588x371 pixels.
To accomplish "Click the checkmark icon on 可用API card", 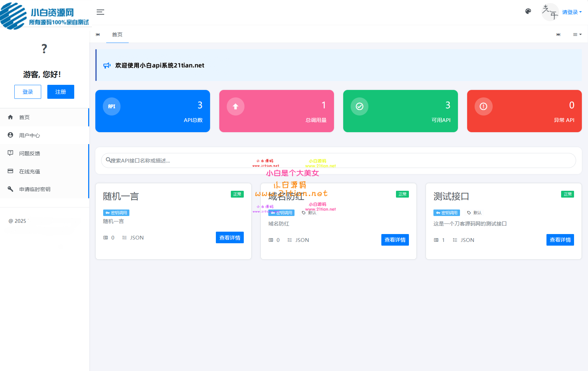I will (x=360, y=106).
